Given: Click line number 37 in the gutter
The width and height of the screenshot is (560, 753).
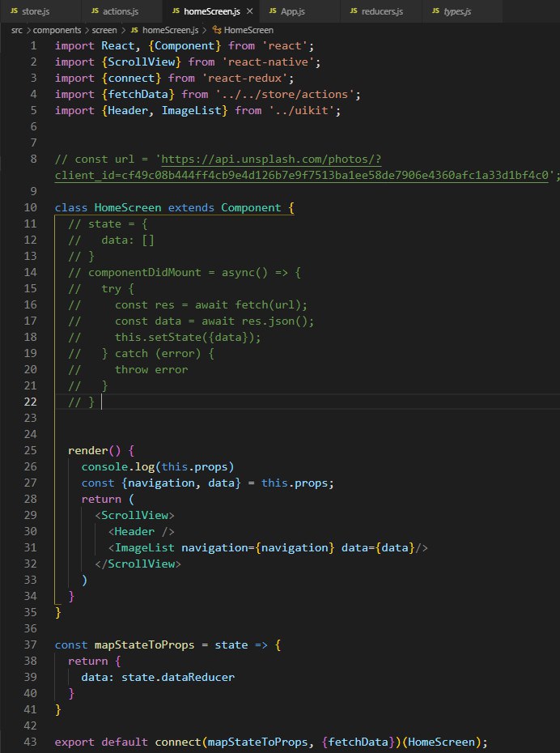Looking at the screenshot, I should [30, 645].
